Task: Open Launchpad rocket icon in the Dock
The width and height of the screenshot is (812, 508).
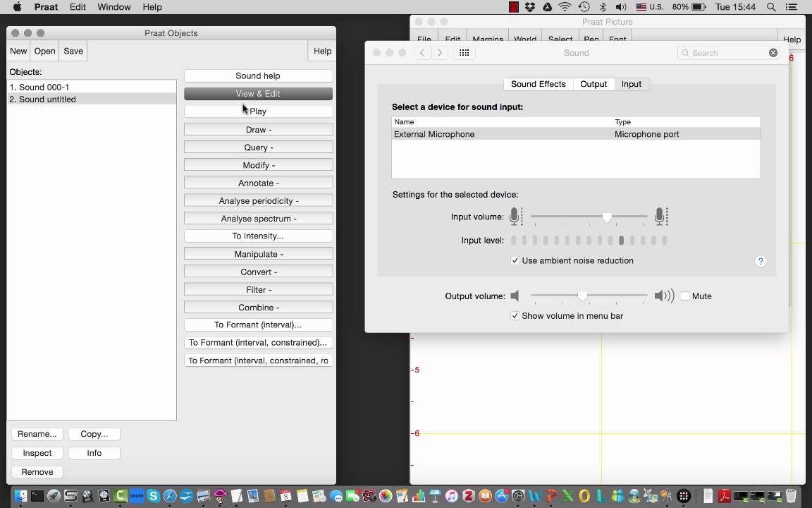Action: (x=54, y=496)
